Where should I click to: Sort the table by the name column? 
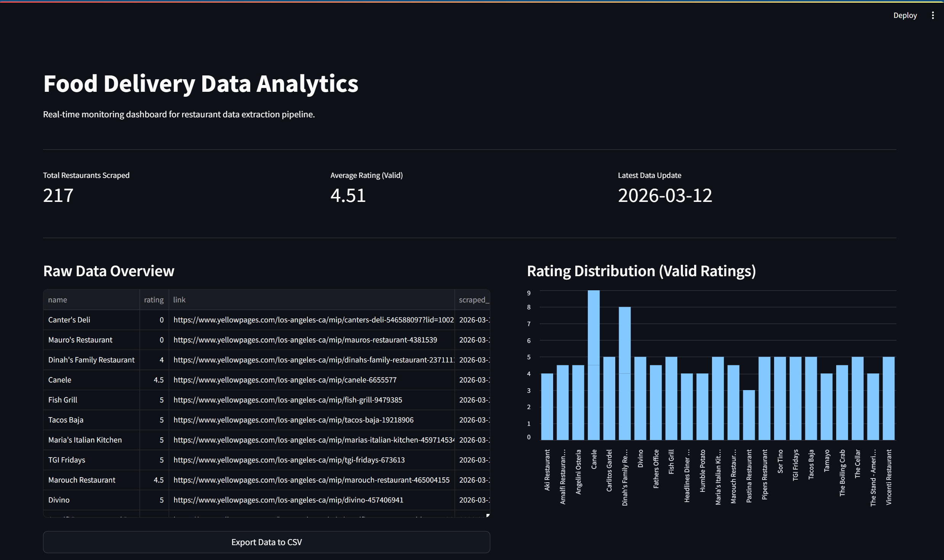(58, 300)
